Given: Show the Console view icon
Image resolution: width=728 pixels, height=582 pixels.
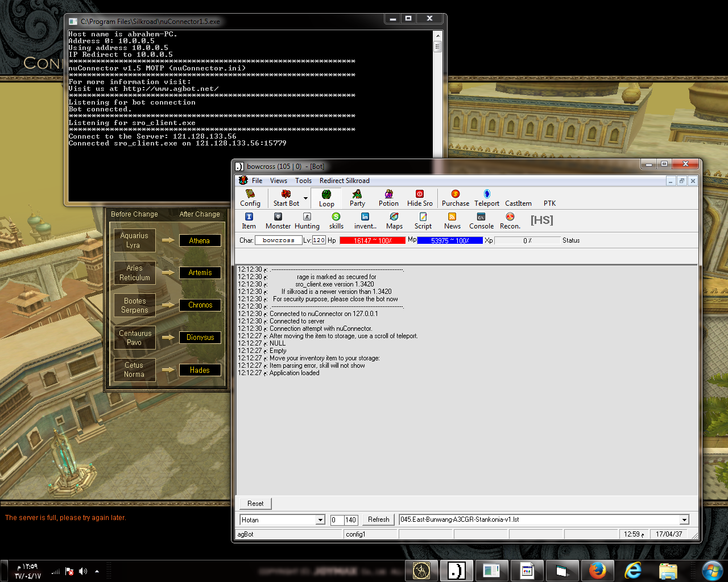Looking at the screenshot, I should tap(481, 221).
